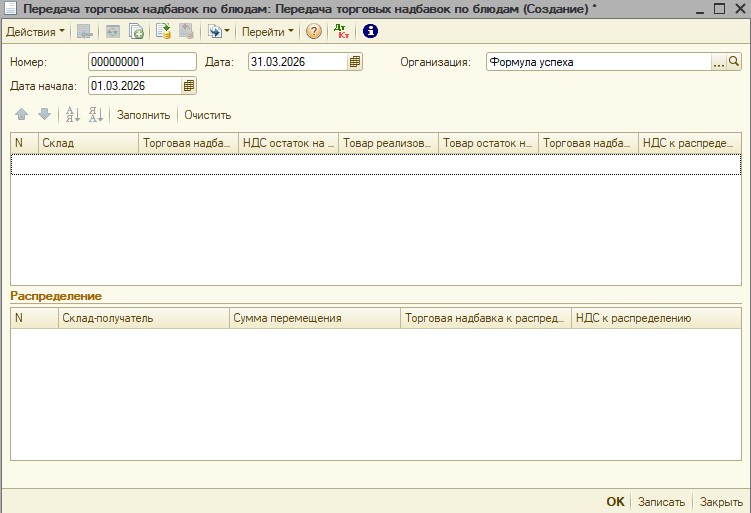Image resolution: width=751 pixels, height=513 pixels.
Task: Open calendar picker for Дата field
Action: pyautogui.click(x=354, y=62)
